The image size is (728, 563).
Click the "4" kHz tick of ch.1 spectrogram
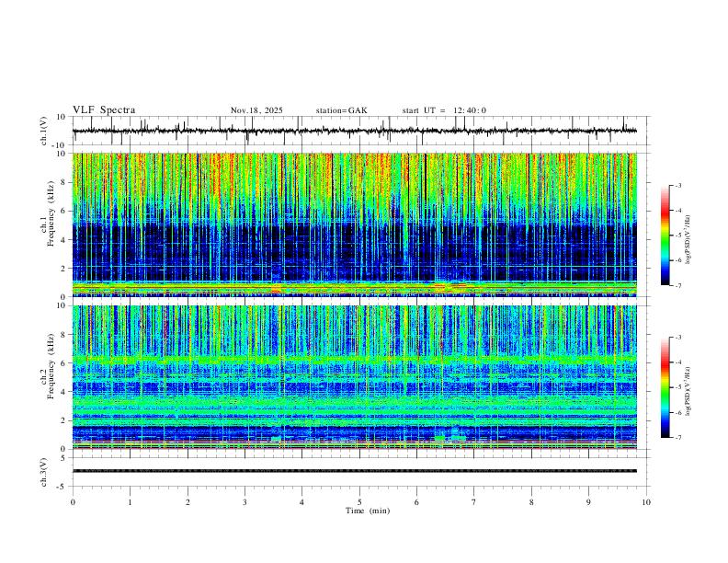tap(64, 240)
